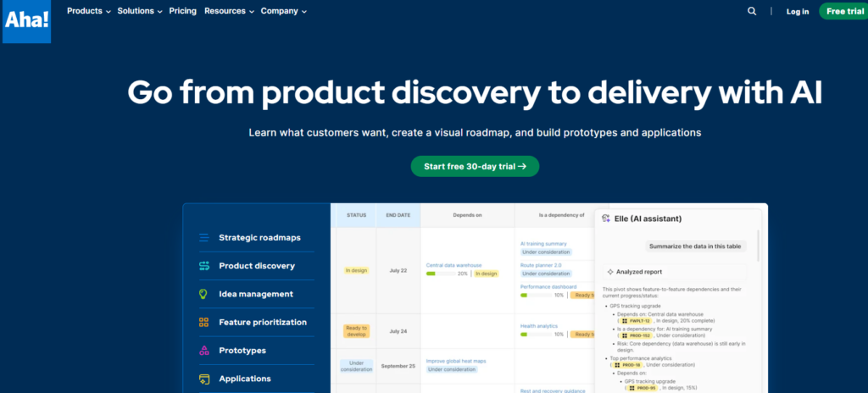Expand the Resources dropdown menu

229,11
